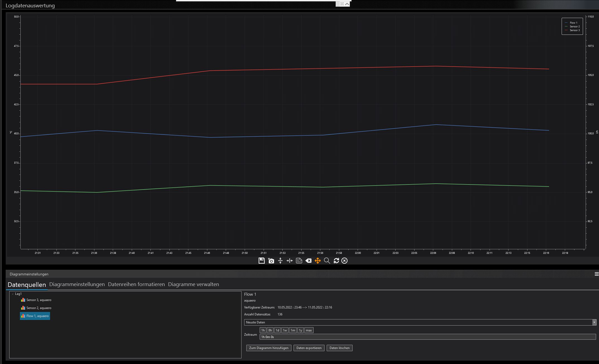The width and height of the screenshot is (599, 364).
Task: Open the Diagramme verwalten tab
Action: [x=193, y=284]
